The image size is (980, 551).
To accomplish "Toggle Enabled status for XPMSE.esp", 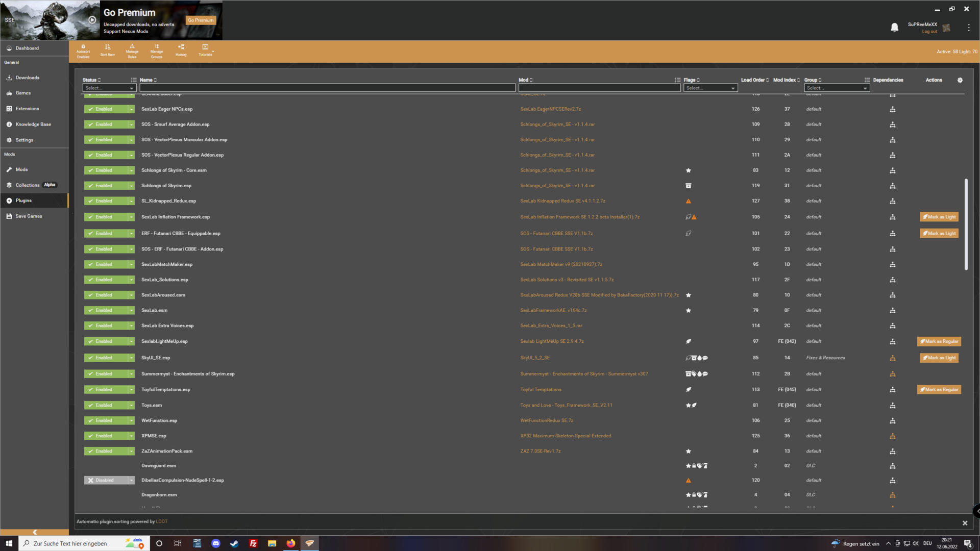I will (106, 436).
